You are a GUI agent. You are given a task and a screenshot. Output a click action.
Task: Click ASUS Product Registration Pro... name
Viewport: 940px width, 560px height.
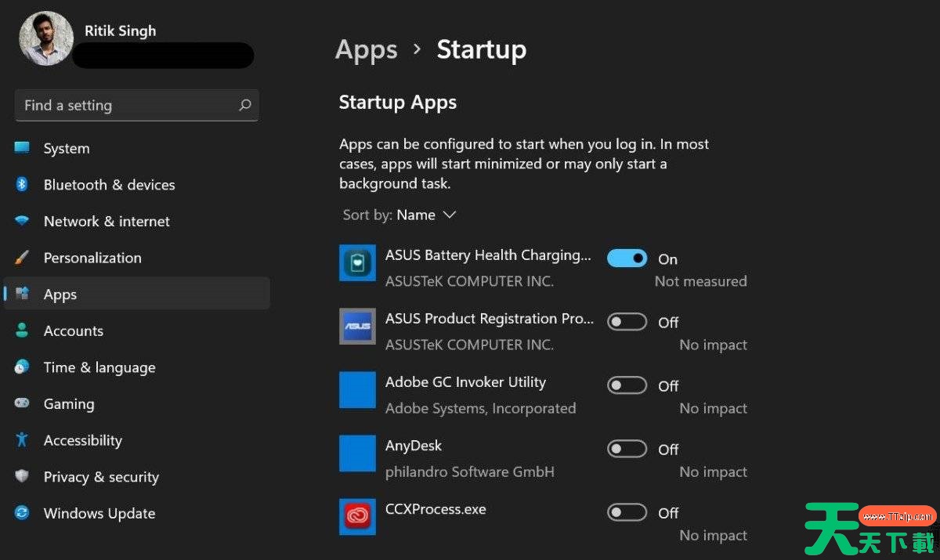click(490, 318)
